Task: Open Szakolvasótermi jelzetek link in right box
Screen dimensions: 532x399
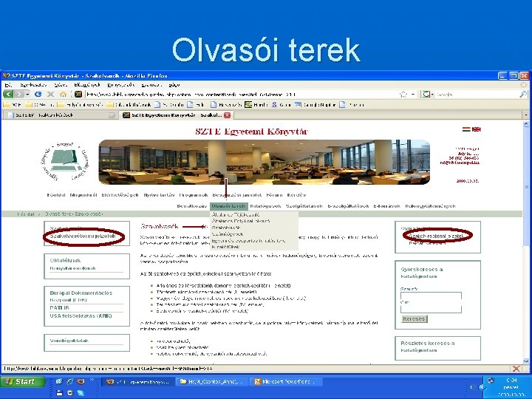Action: click(x=437, y=236)
